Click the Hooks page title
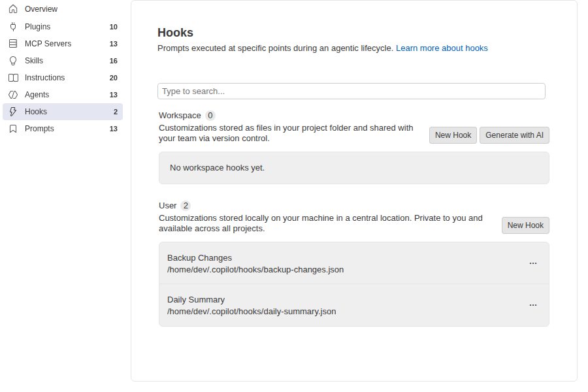588x392 pixels. tap(175, 33)
